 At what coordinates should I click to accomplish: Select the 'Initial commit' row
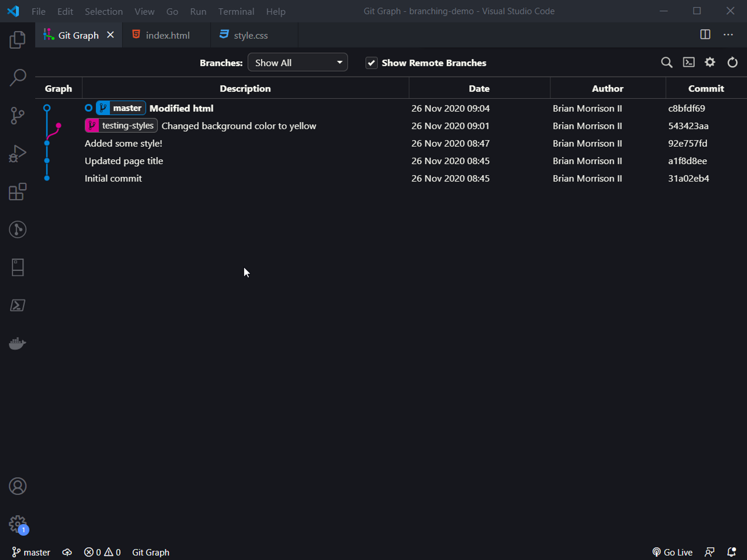(391, 178)
